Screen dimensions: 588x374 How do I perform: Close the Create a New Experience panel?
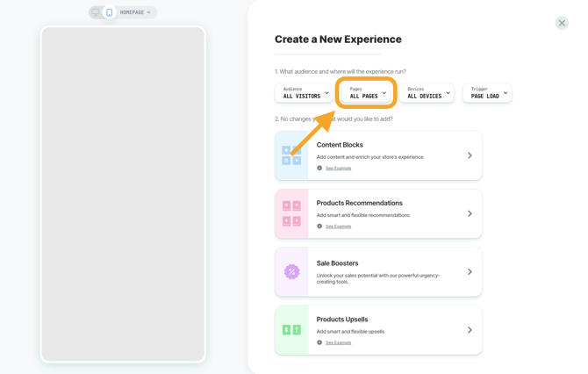tap(562, 23)
